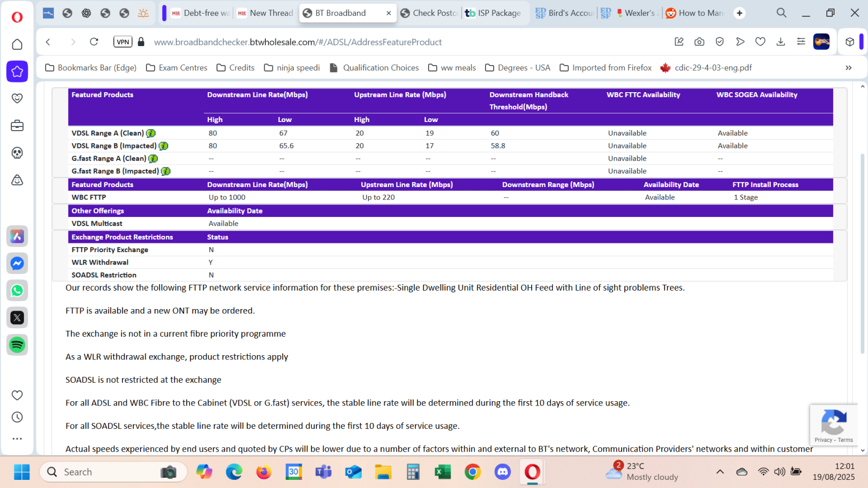Open the Opera workspace switcher purple bar

point(164,13)
